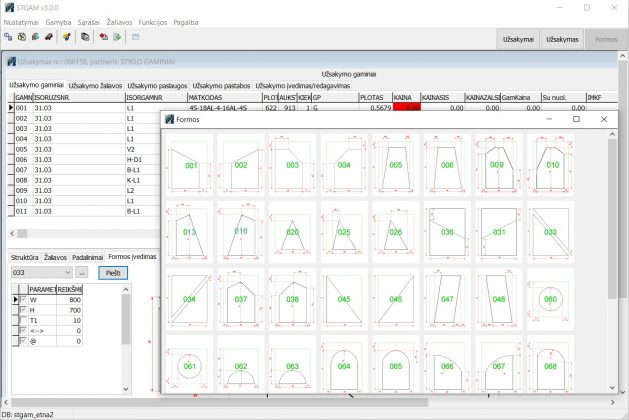This screenshot has width=629, height=420.
Task: Toggle the checkbox for parameter W
Action: [x=24, y=299]
